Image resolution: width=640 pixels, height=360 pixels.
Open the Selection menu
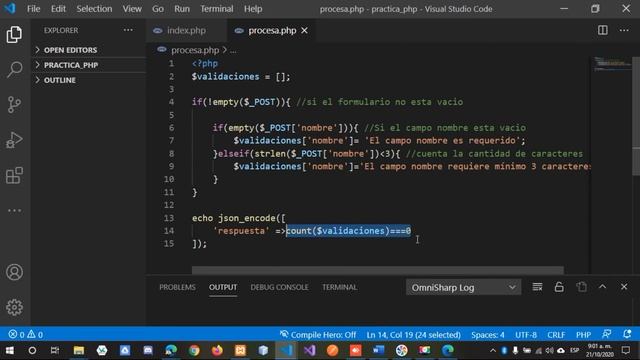tap(94, 9)
